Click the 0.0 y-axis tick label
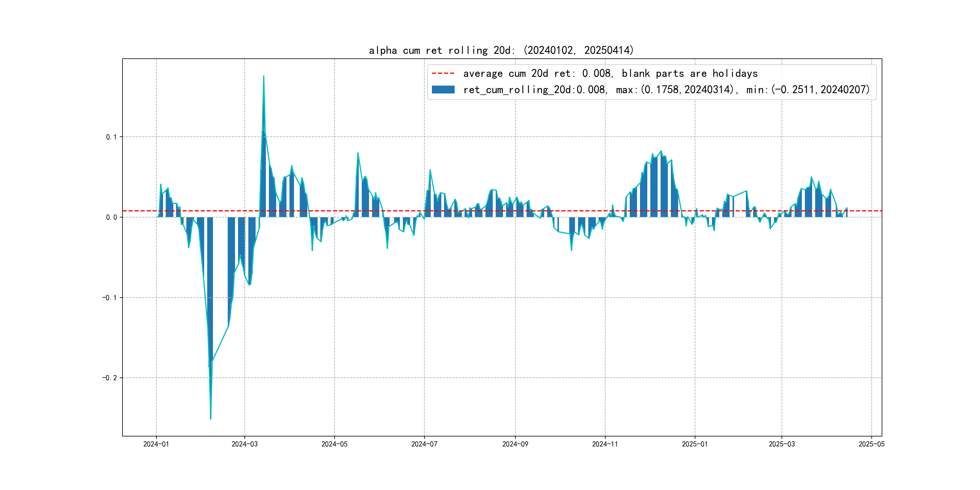 (112, 217)
